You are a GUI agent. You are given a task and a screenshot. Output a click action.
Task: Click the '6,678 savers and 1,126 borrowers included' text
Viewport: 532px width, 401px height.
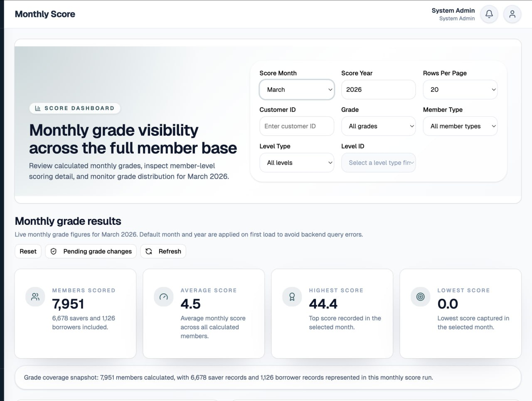(84, 323)
